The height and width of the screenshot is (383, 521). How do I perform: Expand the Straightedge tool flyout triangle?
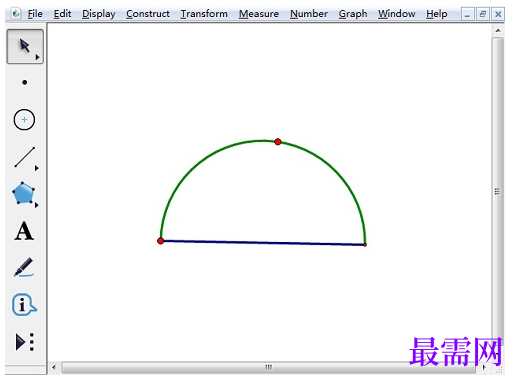37,168
